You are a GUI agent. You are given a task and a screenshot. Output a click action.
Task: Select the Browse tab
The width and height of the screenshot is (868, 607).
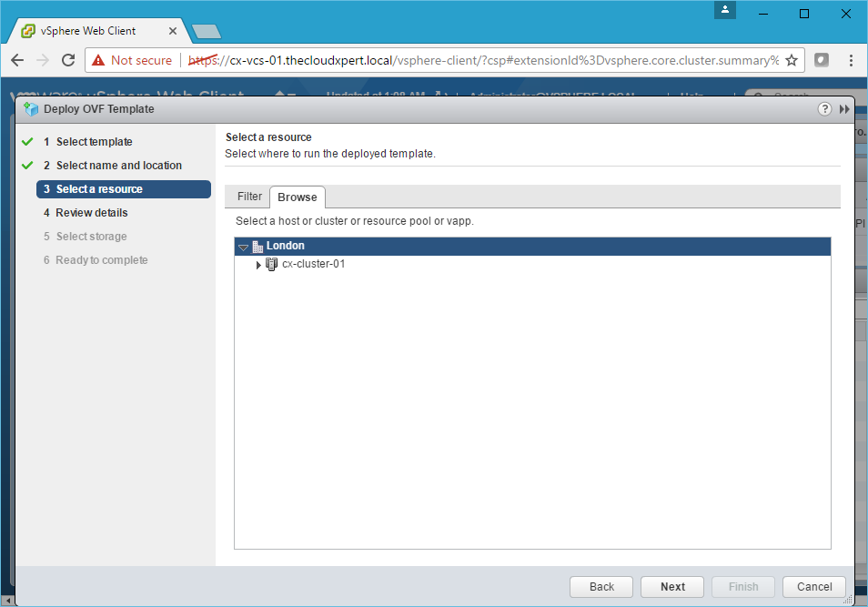click(298, 197)
